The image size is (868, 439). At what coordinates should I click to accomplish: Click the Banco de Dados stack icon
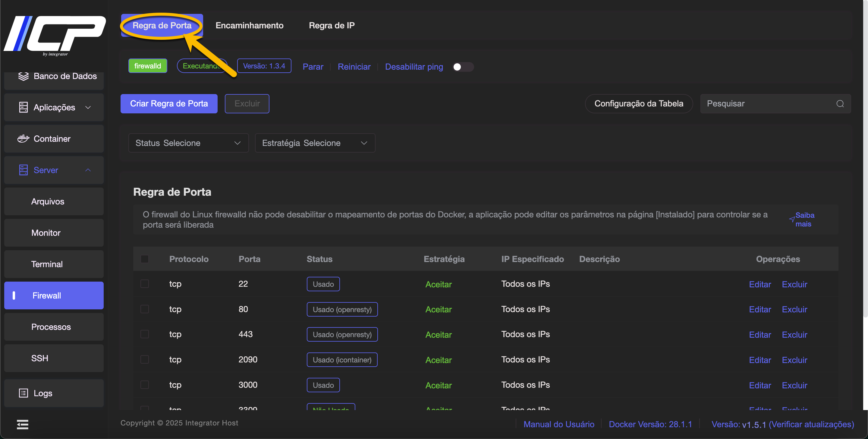point(23,76)
